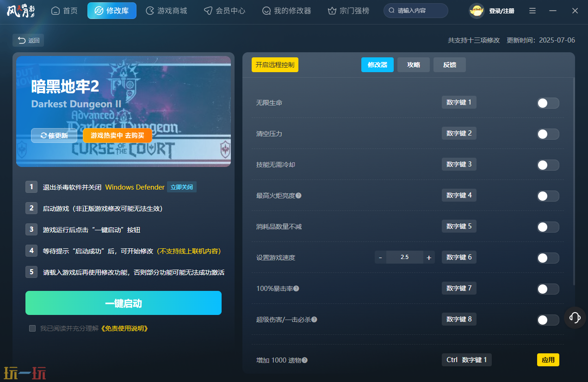Click the 数字键 4 hotkey for 最高火炬亮度
588x382 pixels.
coord(459,195)
